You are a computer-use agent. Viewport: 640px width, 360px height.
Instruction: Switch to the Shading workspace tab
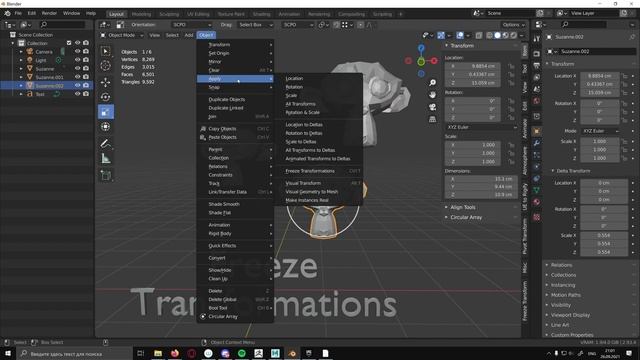click(x=261, y=14)
